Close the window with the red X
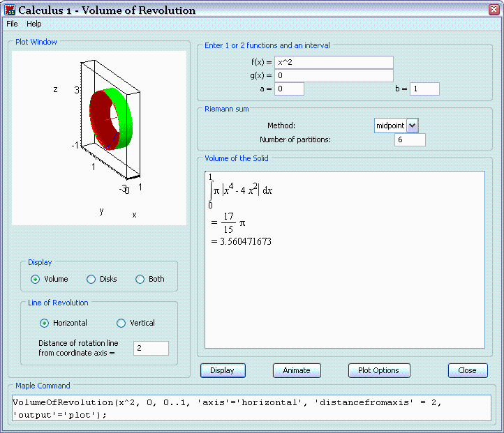Viewport: 504px width, 433px height. tap(492, 10)
